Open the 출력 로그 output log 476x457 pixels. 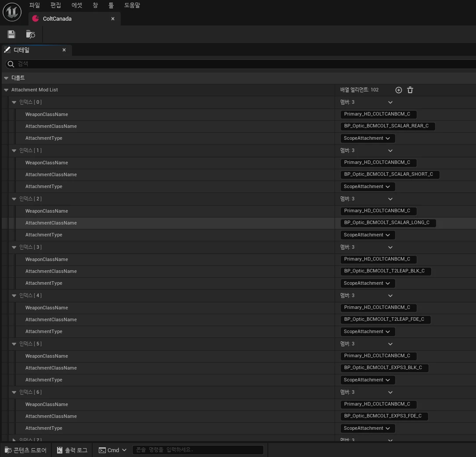click(x=72, y=450)
